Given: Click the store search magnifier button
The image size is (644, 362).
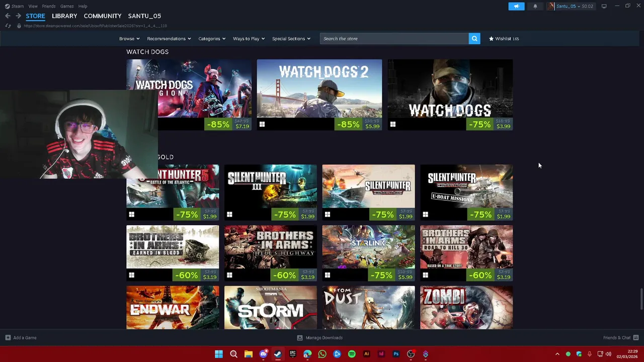Looking at the screenshot, I should [474, 39].
